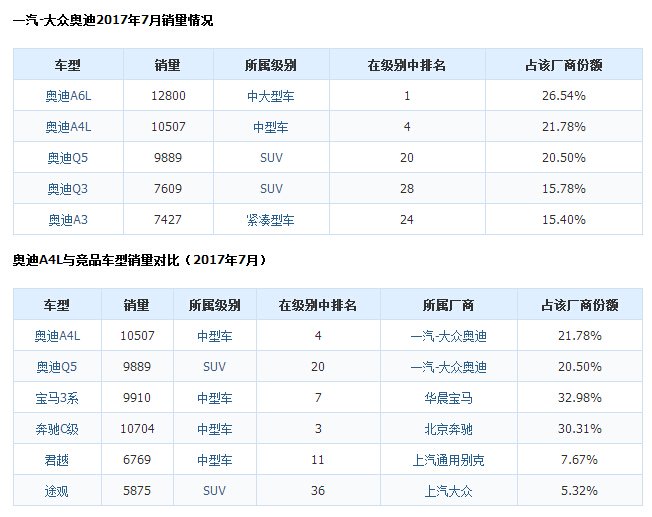652x517 pixels.
Task: Open the 奥迪A6L link in first table
Action: pyautogui.click(x=68, y=96)
